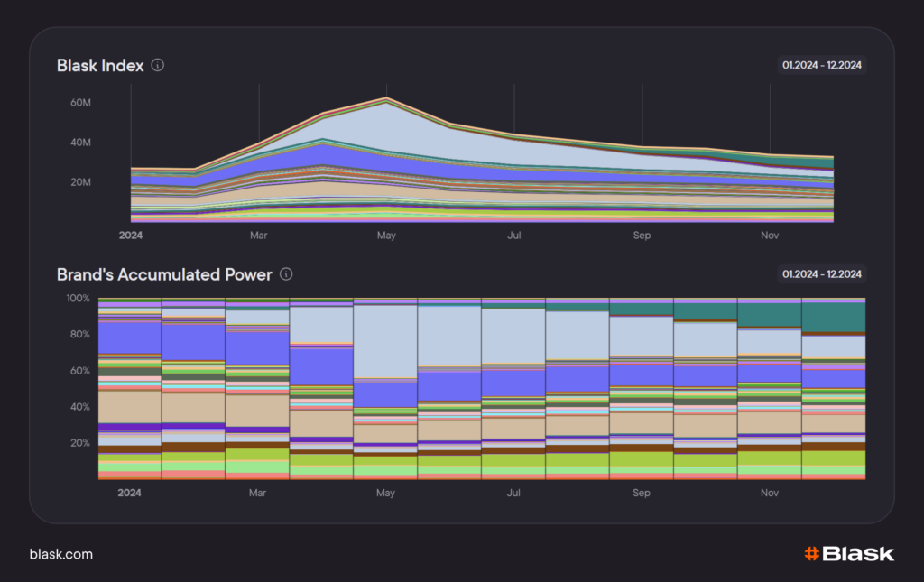Screen dimensions: 924x582
Task: Click the Nov label under accumulated power chart
Action: (769, 493)
